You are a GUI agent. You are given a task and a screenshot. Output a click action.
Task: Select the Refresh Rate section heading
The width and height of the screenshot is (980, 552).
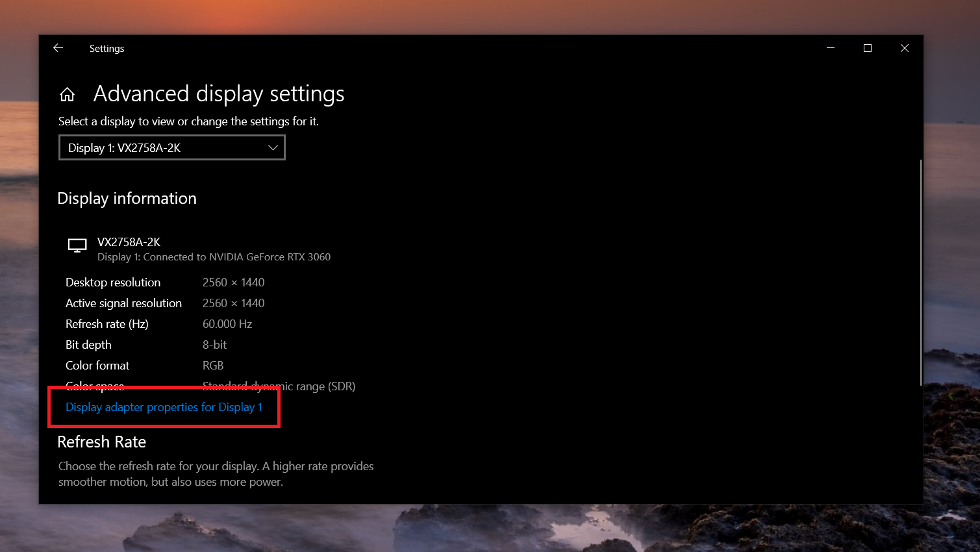(x=101, y=442)
